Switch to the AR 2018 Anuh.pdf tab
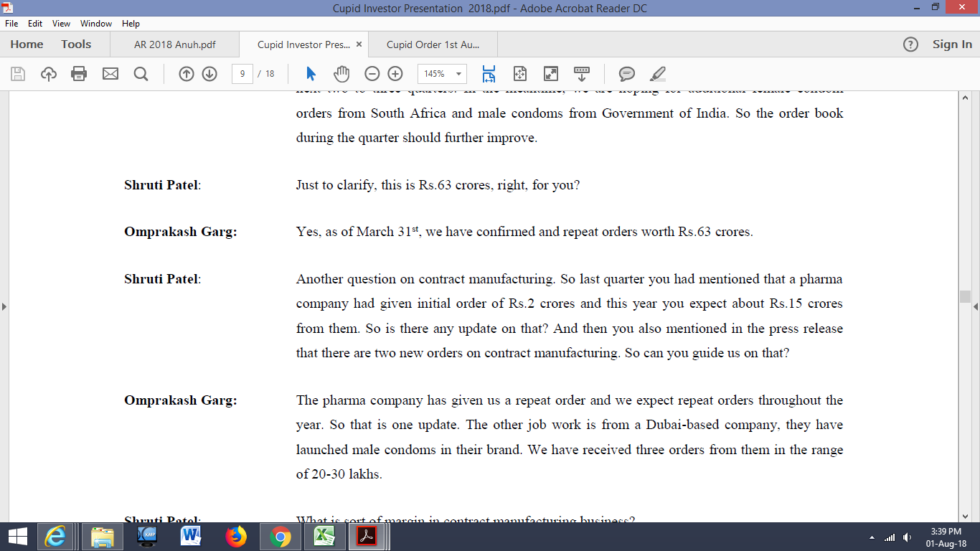The width and height of the screenshot is (980, 551). click(175, 44)
